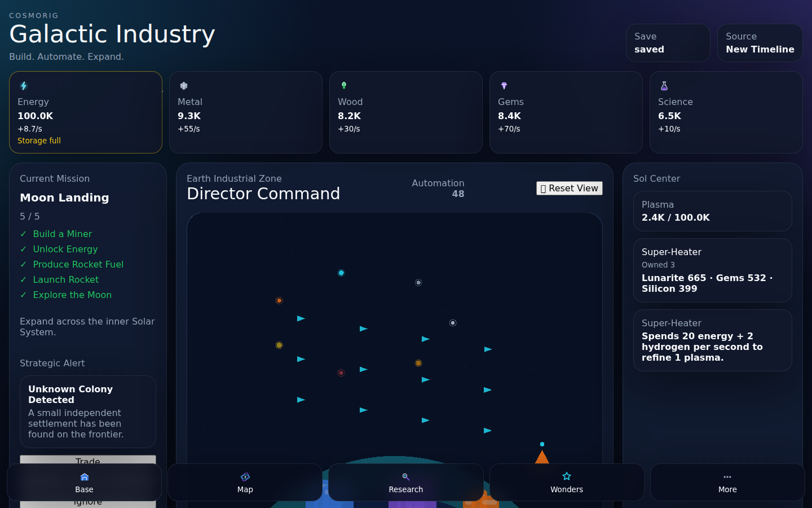Click the 'Galactic Industry' title
This screenshot has width=812, height=508.
point(112,34)
